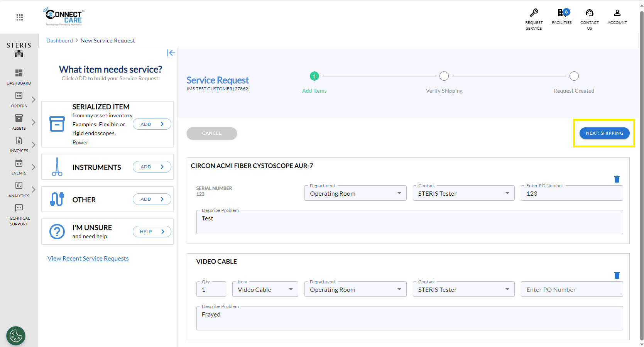The width and height of the screenshot is (644, 347).
Task: Add a Serialized Item
Action: coord(152,124)
